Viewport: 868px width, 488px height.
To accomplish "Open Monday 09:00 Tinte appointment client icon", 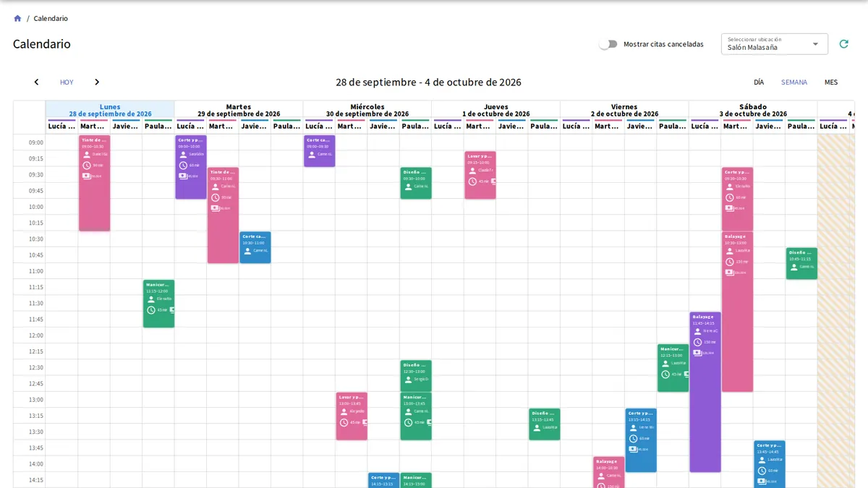I will pos(87,154).
